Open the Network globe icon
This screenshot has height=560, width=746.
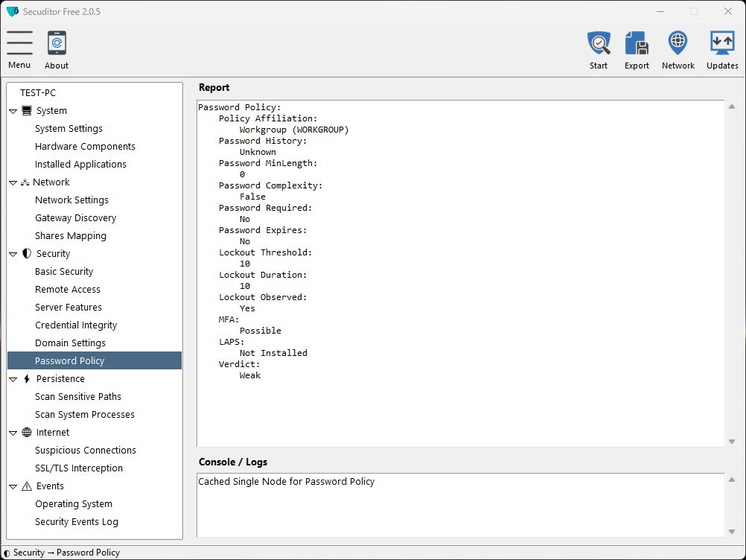click(678, 43)
